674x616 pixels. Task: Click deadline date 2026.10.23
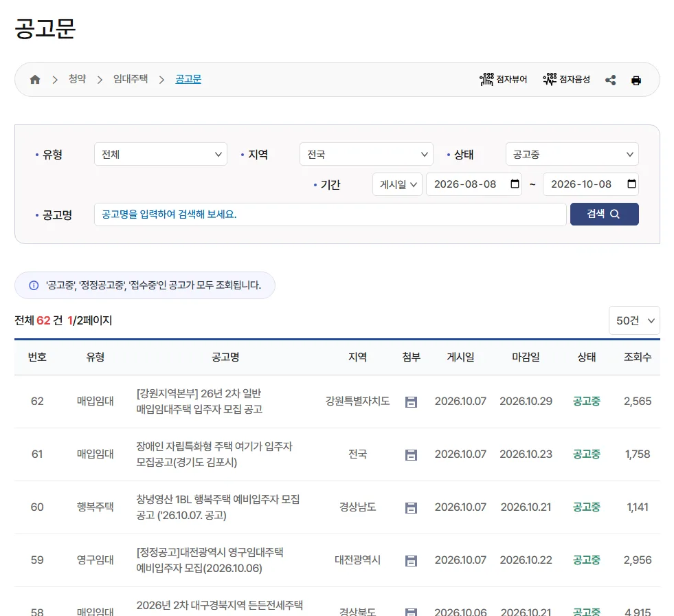[x=526, y=454]
